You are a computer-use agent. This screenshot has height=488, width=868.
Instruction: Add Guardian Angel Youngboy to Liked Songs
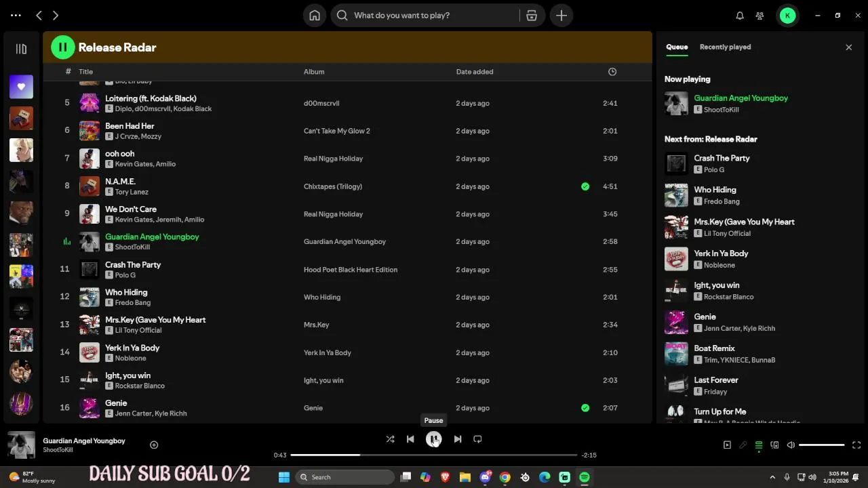pyautogui.click(x=154, y=445)
